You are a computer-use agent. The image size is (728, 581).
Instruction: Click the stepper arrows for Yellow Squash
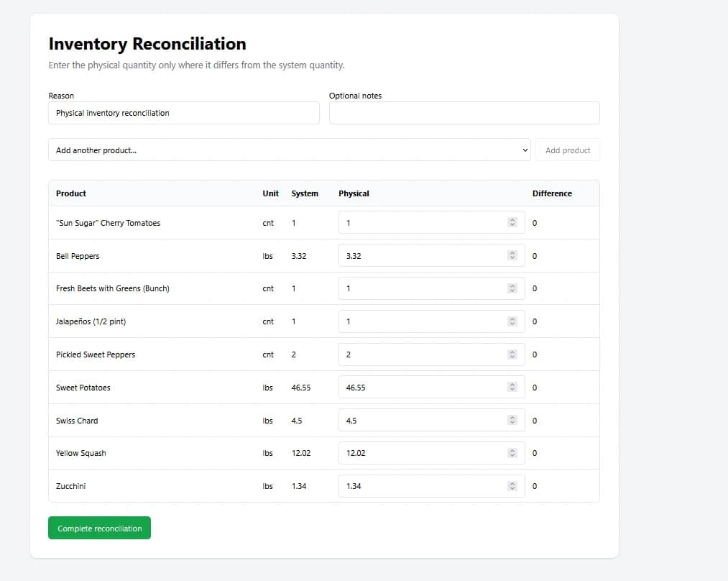pyautogui.click(x=512, y=453)
